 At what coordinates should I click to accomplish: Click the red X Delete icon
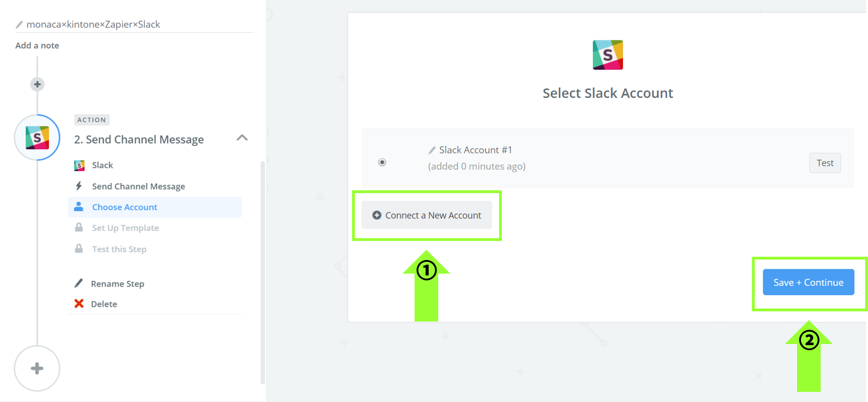pyautogui.click(x=79, y=304)
